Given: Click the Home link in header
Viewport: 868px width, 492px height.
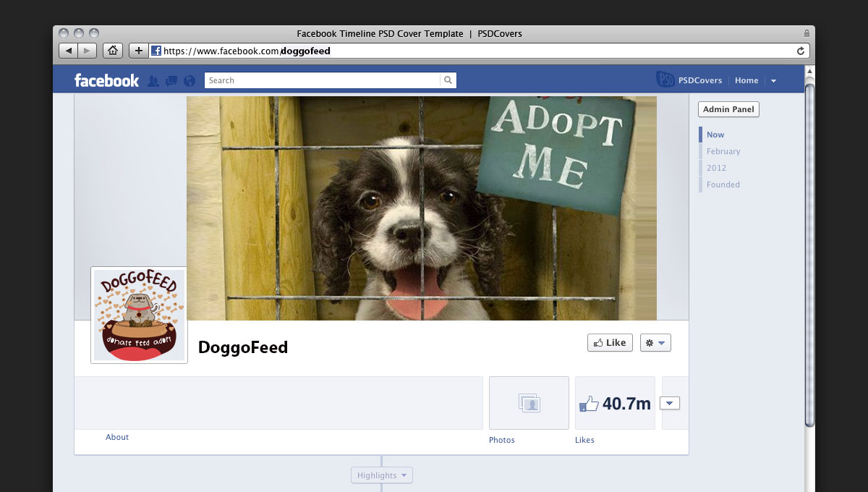Looking at the screenshot, I should [x=746, y=80].
